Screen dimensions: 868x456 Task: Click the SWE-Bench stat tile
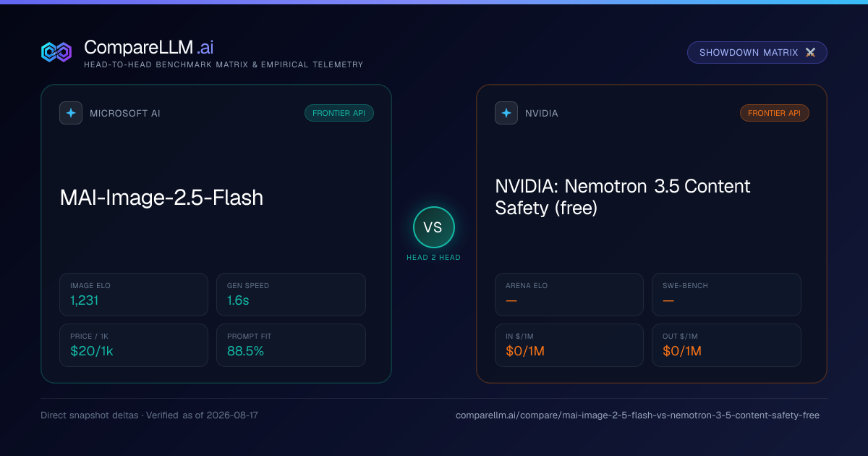(x=726, y=295)
